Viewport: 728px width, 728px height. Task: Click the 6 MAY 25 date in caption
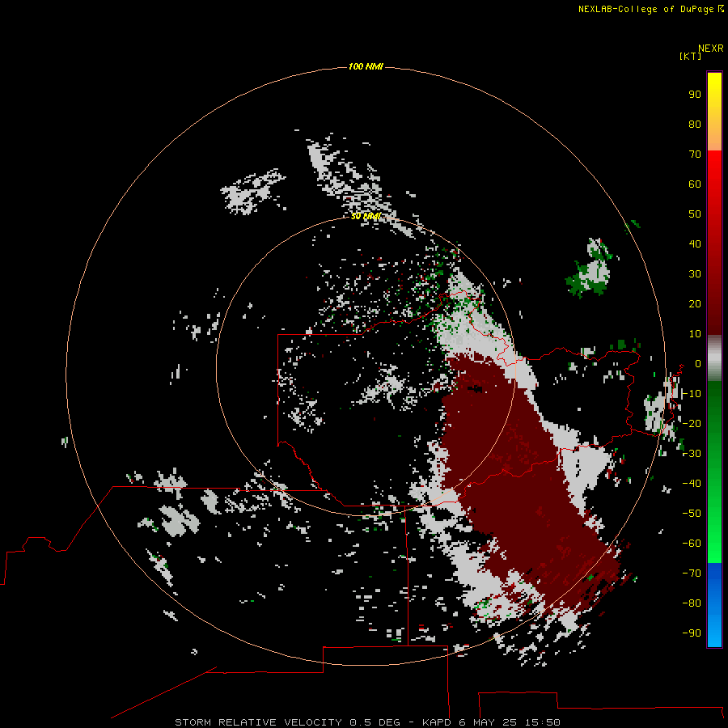point(488,722)
